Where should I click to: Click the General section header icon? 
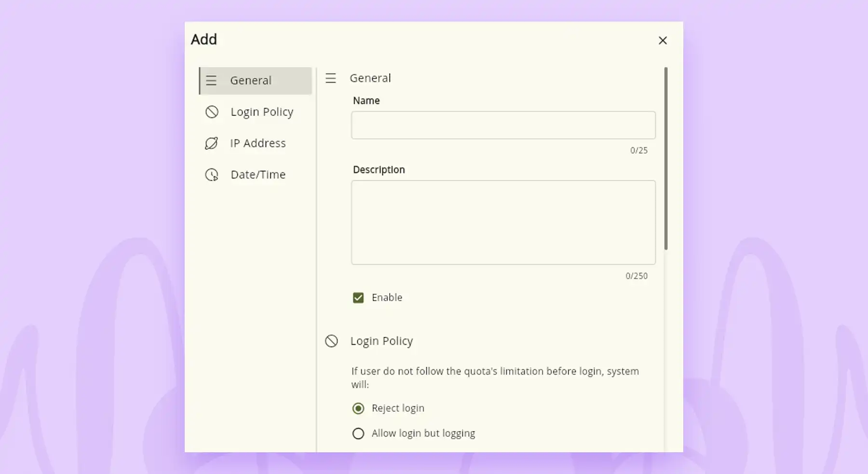[x=330, y=78]
